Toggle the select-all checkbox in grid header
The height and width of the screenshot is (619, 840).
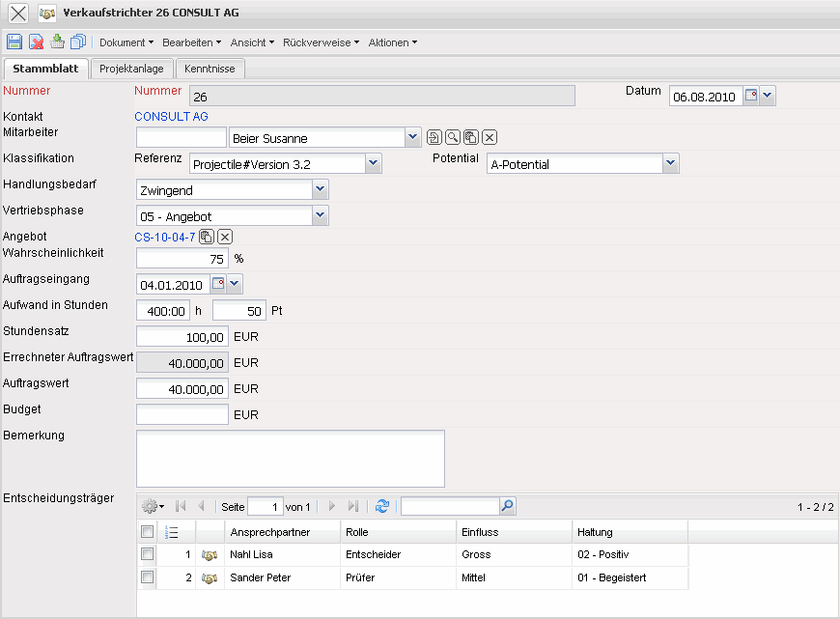pos(147,532)
